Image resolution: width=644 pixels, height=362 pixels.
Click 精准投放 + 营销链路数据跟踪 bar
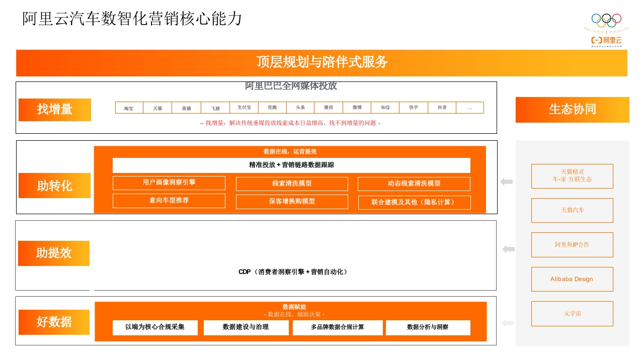[291, 165]
